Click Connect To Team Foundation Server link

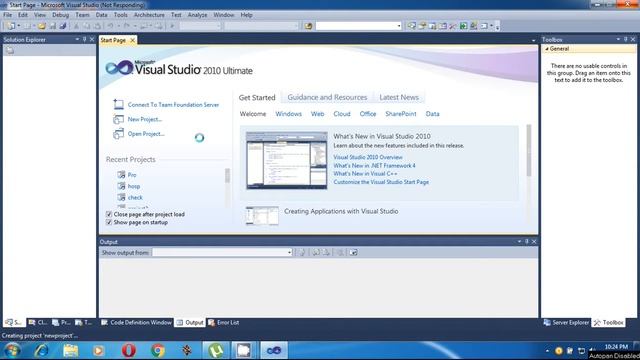click(x=173, y=105)
